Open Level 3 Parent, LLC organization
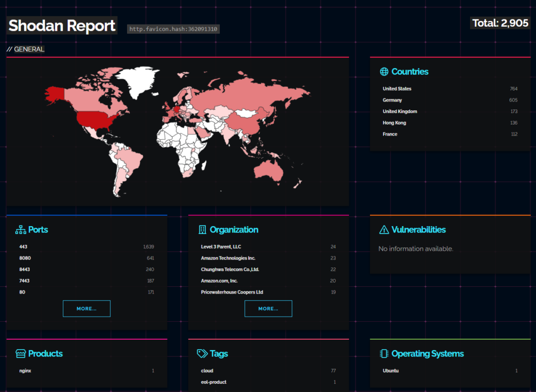The width and height of the screenshot is (536, 392). click(221, 247)
